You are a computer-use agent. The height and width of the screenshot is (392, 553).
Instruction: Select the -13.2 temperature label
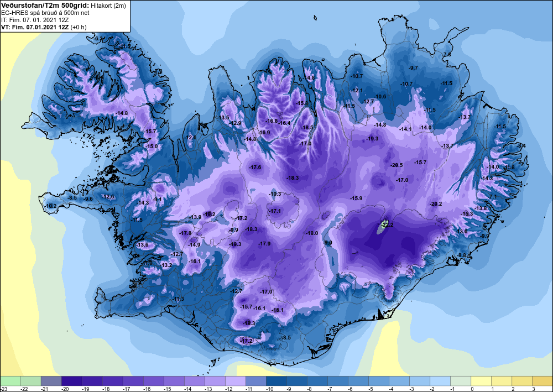pyautogui.click(x=166, y=265)
